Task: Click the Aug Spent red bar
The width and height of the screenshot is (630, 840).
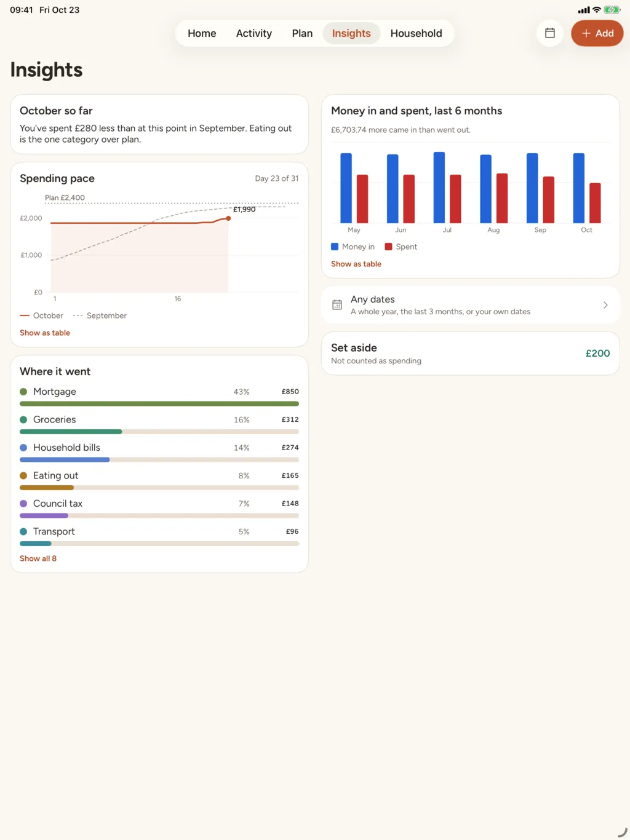Action: (x=502, y=198)
